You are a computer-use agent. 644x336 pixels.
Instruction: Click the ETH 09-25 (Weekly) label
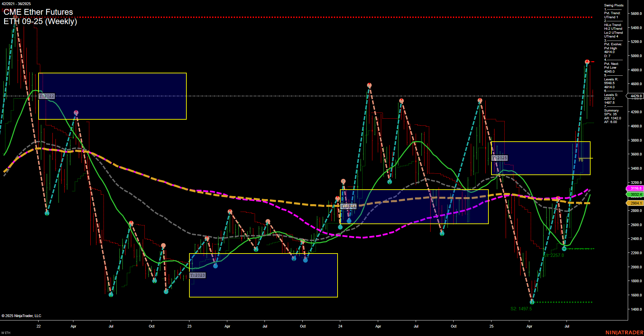(x=41, y=22)
